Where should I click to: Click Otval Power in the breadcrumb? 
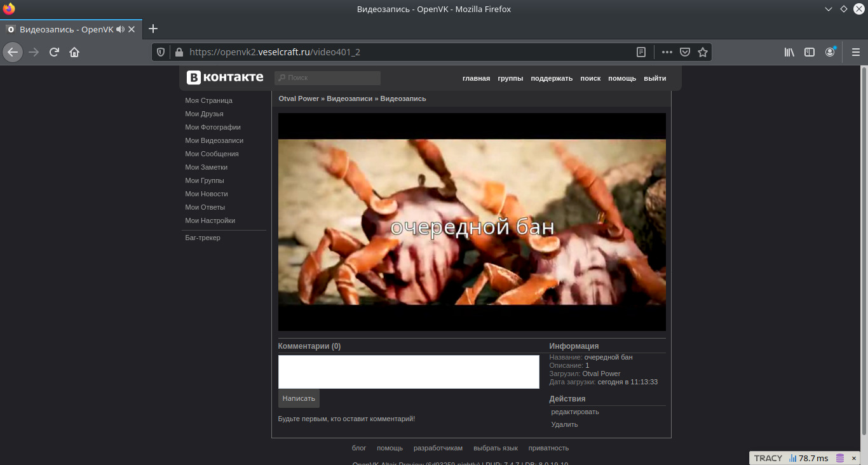[299, 98]
